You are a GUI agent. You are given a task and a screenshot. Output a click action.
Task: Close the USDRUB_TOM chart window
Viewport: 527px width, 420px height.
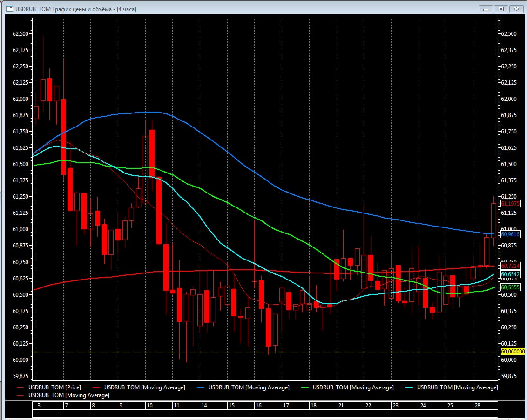pyautogui.click(x=516, y=9)
